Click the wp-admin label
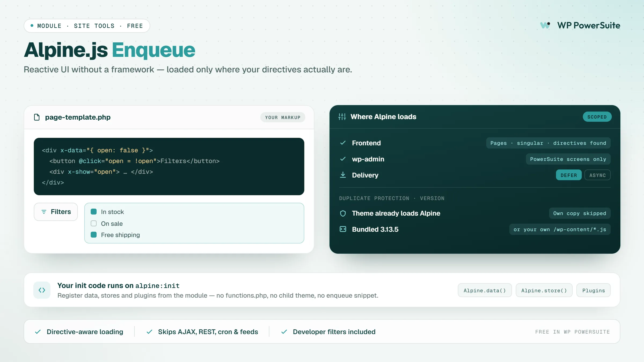 coord(368,159)
